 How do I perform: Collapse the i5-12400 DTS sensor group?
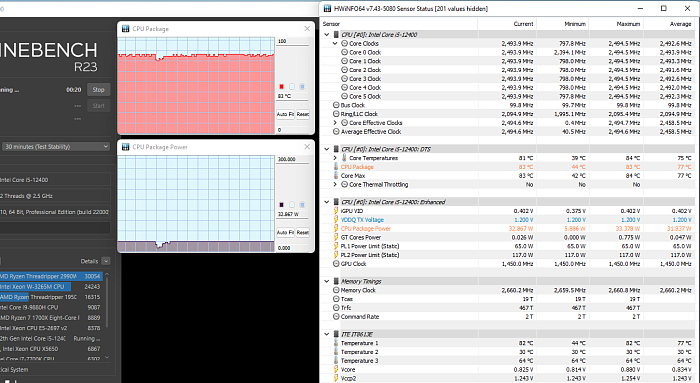(327, 149)
